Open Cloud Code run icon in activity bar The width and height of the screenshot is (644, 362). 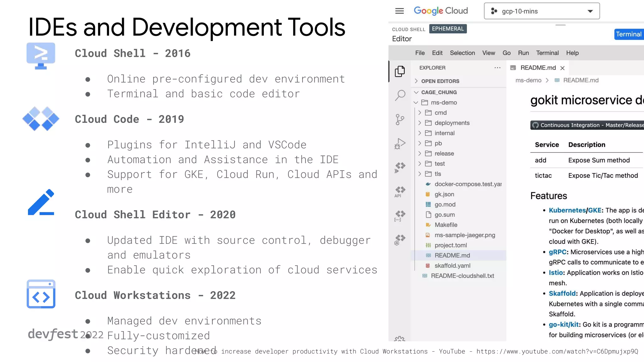tap(400, 167)
